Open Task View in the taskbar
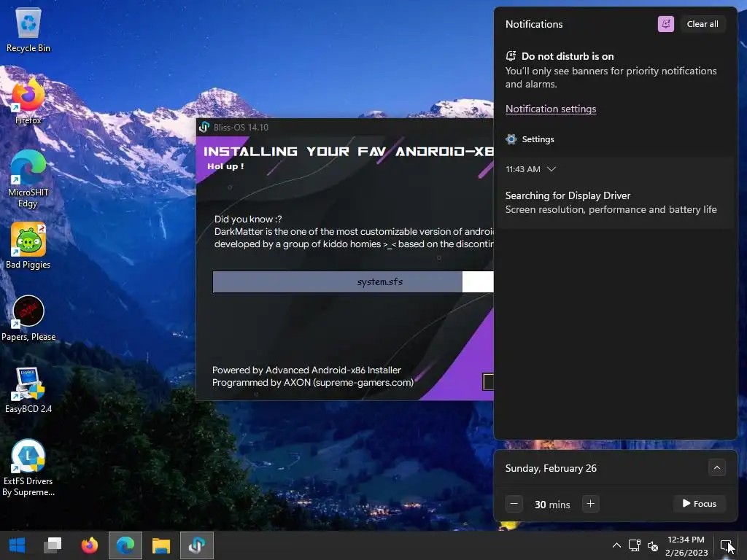Image resolution: width=747 pixels, height=560 pixels. point(53,545)
